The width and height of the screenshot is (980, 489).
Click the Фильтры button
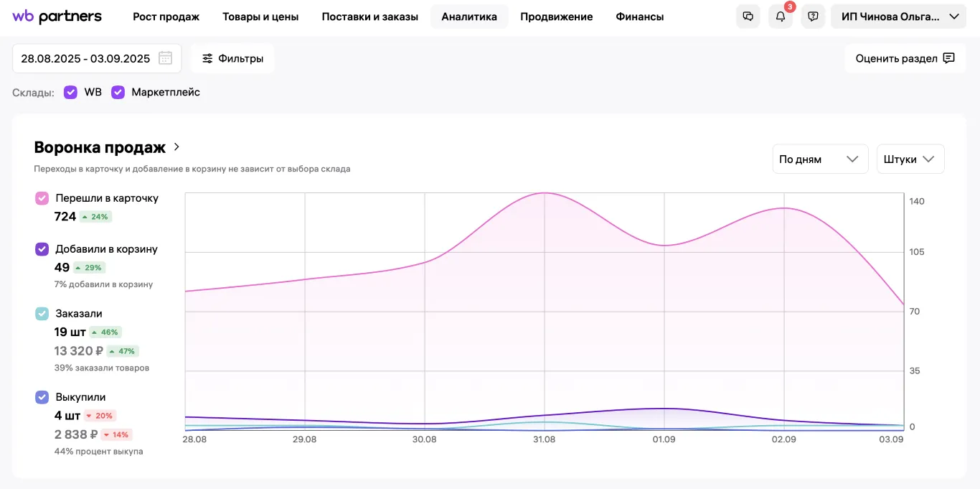[x=232, y=58]
